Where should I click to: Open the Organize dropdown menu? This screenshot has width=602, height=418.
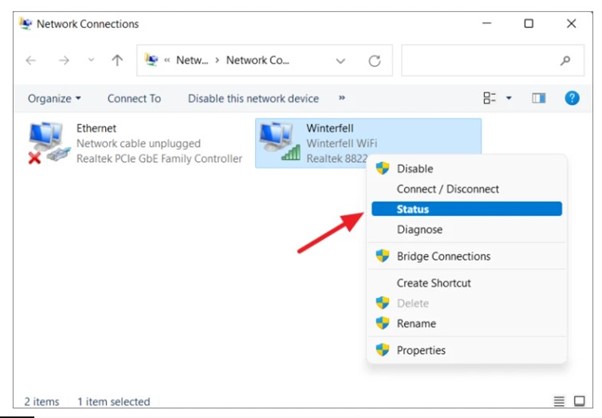coord(54,98)
